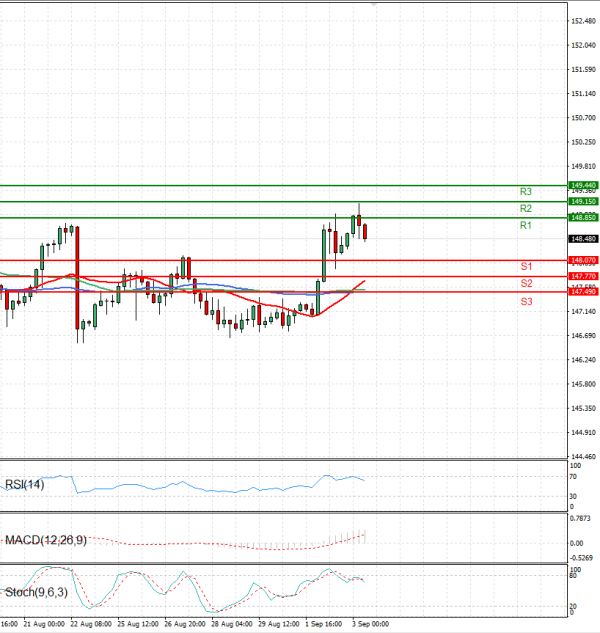Screen dimensions: 600x633
Task: Select the 148.850 price tag
Action: (x=583, y=218)
